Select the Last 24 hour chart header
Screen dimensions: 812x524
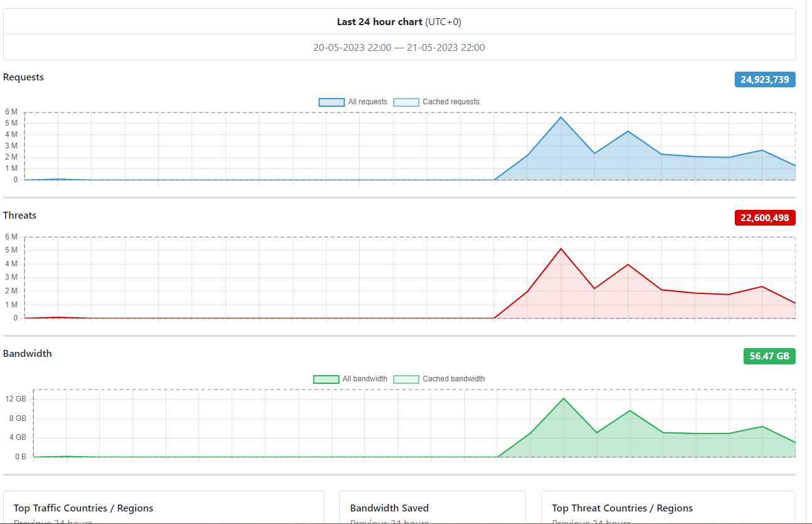pos(399,22)
